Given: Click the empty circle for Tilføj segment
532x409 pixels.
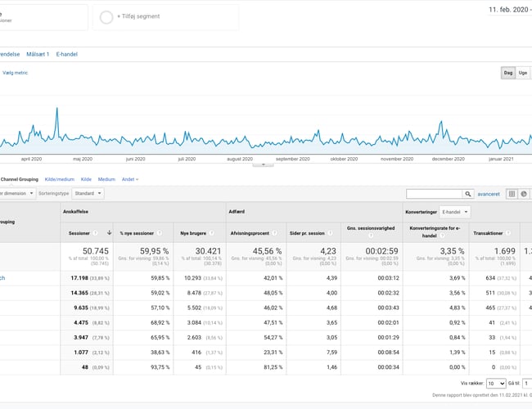Looking at the screenshot, I should coord(106,16).
